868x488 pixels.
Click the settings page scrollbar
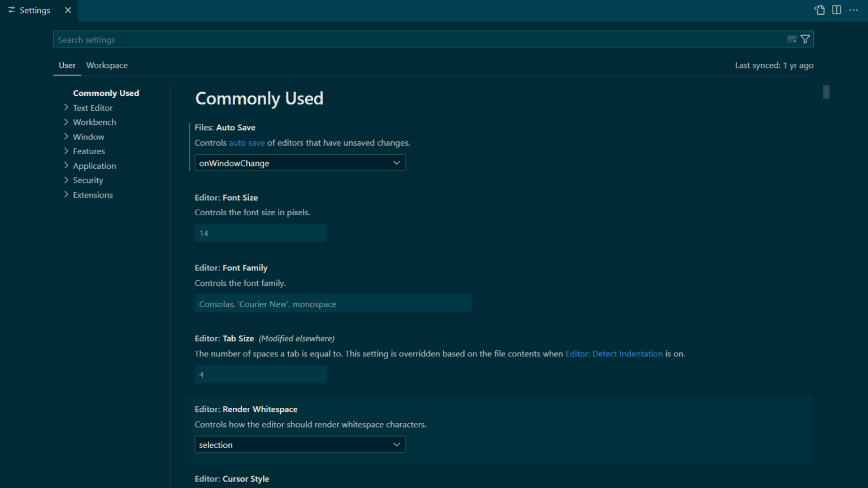tap(826, 91)
